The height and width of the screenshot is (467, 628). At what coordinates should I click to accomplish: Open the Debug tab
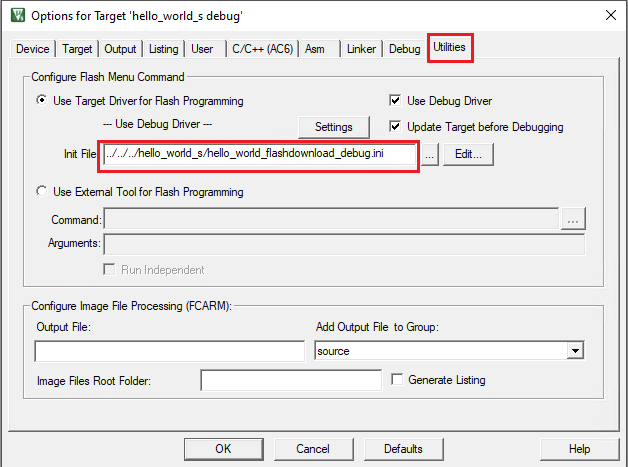(x=405, y=49)
